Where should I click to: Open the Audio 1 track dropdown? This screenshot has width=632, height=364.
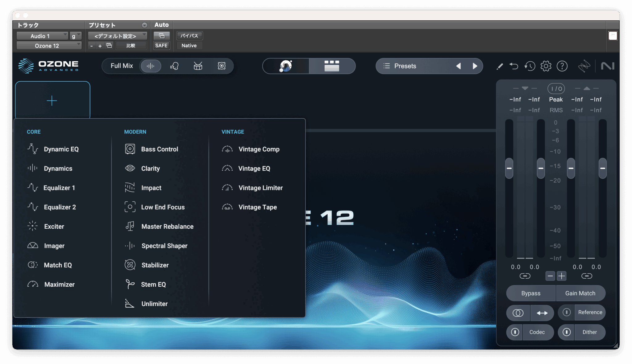tap(42, 36)
